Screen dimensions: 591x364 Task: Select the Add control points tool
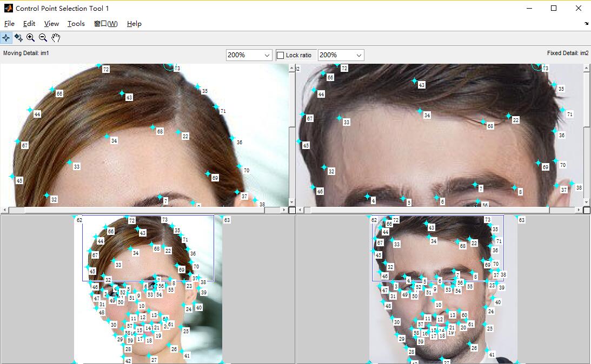click(6, 38)
